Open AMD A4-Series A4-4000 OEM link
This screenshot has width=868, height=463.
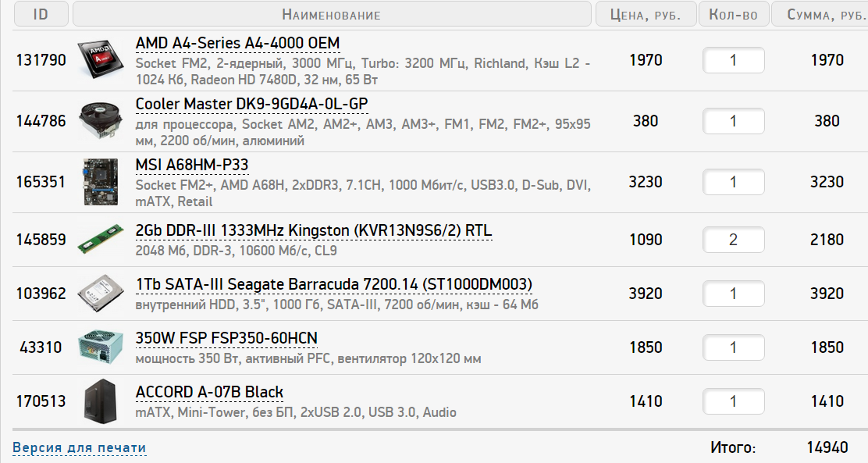click(237, 43)
